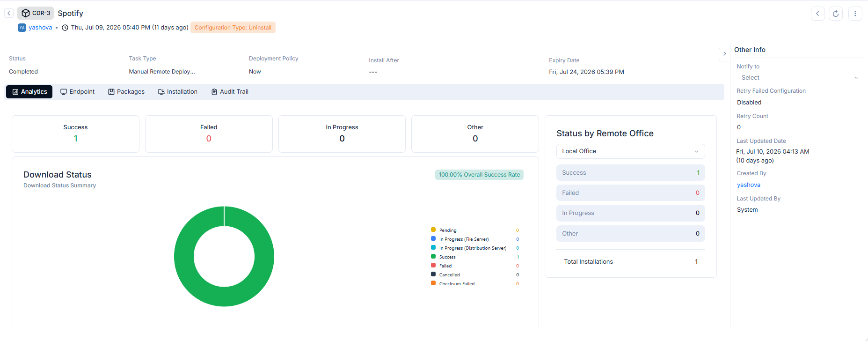
Task: Open the Installation tab
Action: [x=178, y=92]
